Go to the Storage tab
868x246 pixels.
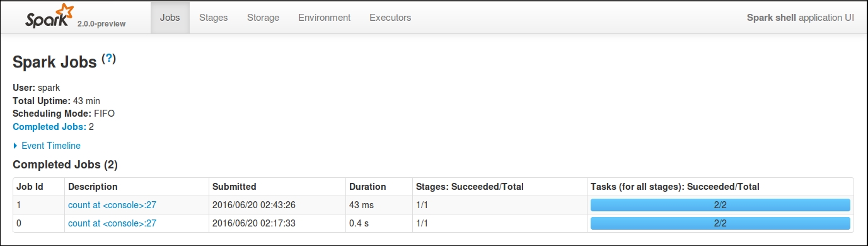pyautogui.click(x=263, y=18)
